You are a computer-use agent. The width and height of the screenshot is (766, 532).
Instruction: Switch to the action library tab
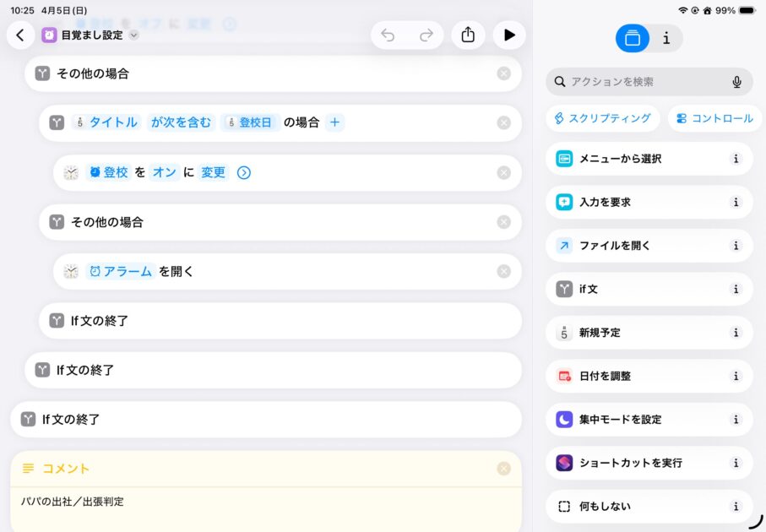pyautogui.click(x=633, y=38)
